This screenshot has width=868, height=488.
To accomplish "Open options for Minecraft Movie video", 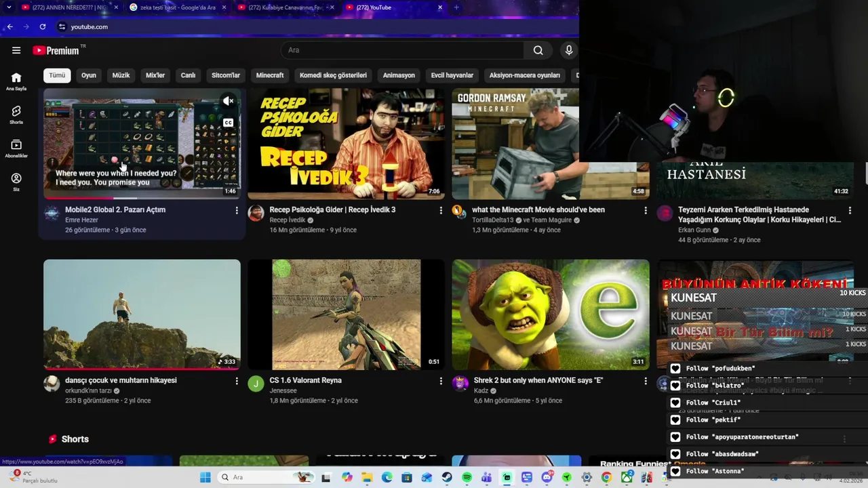I will point(645,211).
